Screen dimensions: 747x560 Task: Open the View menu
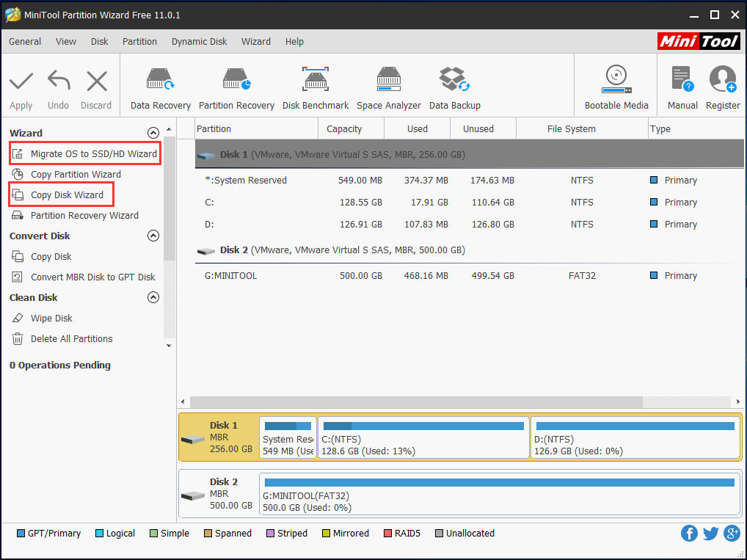(66, 41)
